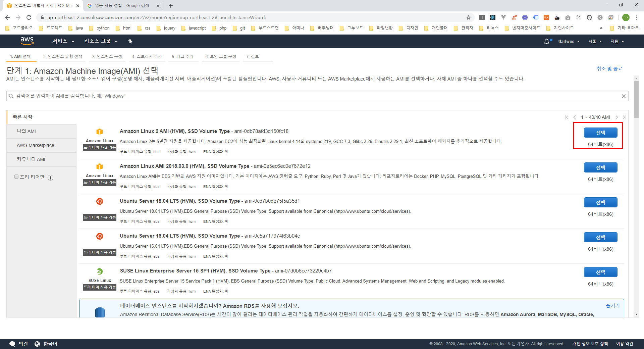This screenshot has width=644, height=349.
Task: Switch to the Google 검색 browser tab
Action: (122, 6)
